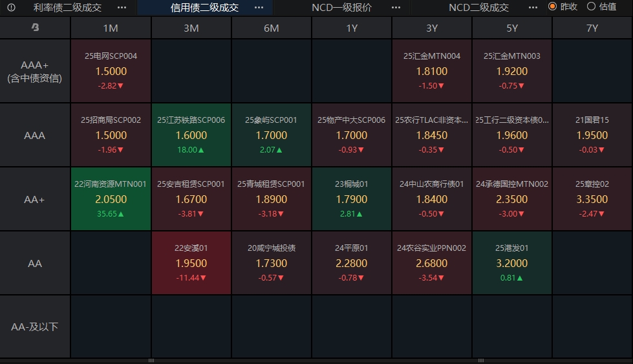This screenshot has height=364, width=633.
Task: Open the 22安溪01 cell
Action: [191, 262]
